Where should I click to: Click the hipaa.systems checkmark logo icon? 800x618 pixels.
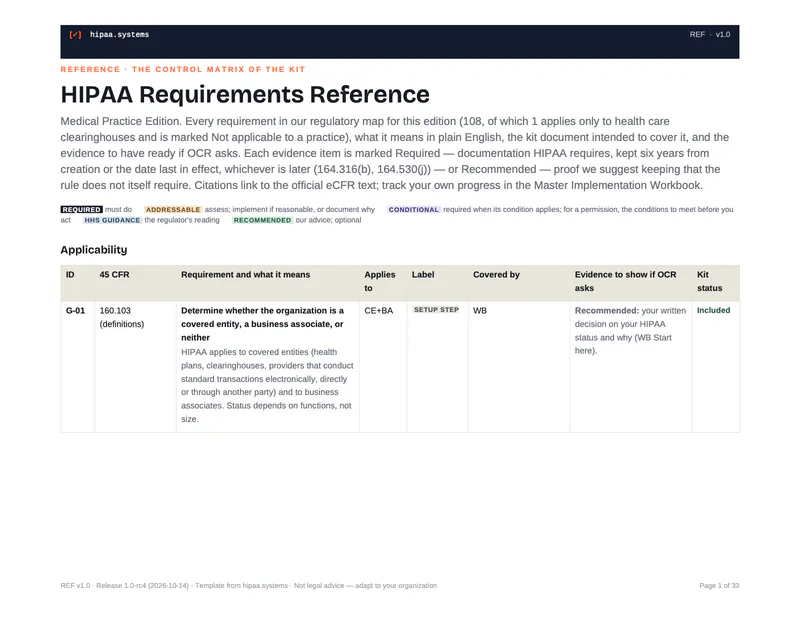75,35
